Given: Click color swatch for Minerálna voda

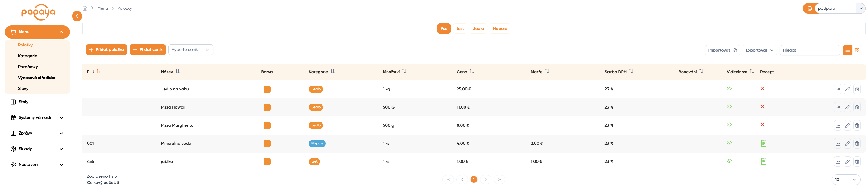Looking at the screenshot, I should (x=267, y=144).
